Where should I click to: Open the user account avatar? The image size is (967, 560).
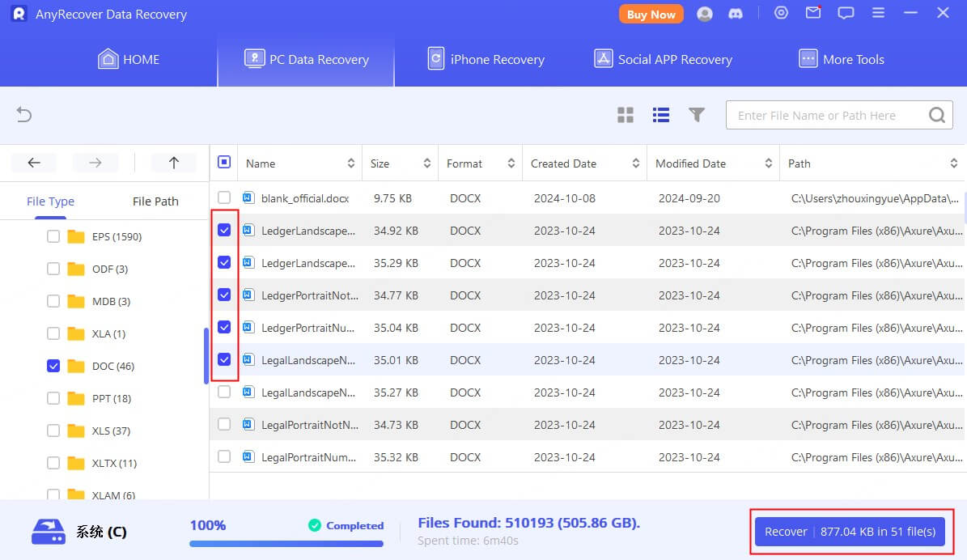pyautogui.click(x=704, y=13)
